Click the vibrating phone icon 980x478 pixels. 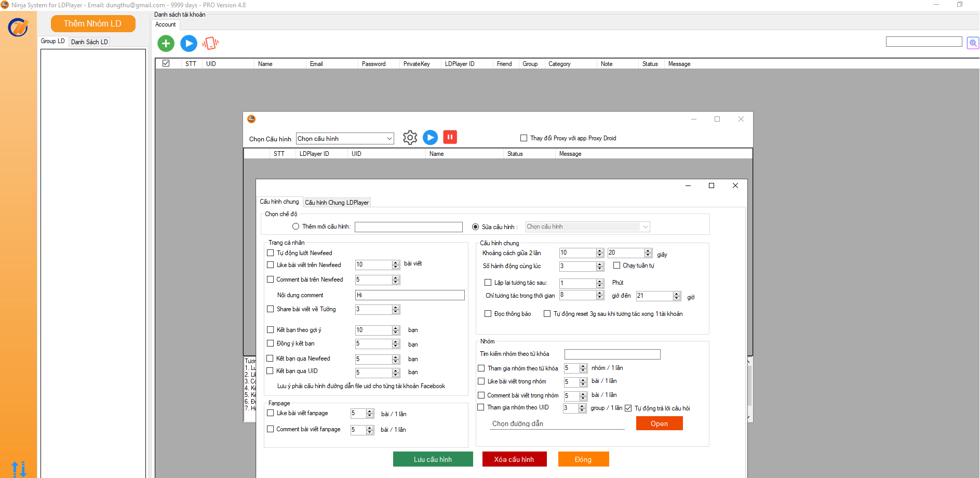[210, 43]
